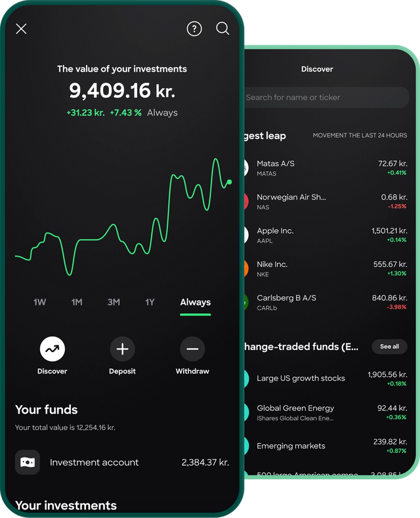Viewport: 420px width, 518px height.
Task: Click the 72.67 kr. Matas price
Action: pyautogui.click(x=392, y=163)
